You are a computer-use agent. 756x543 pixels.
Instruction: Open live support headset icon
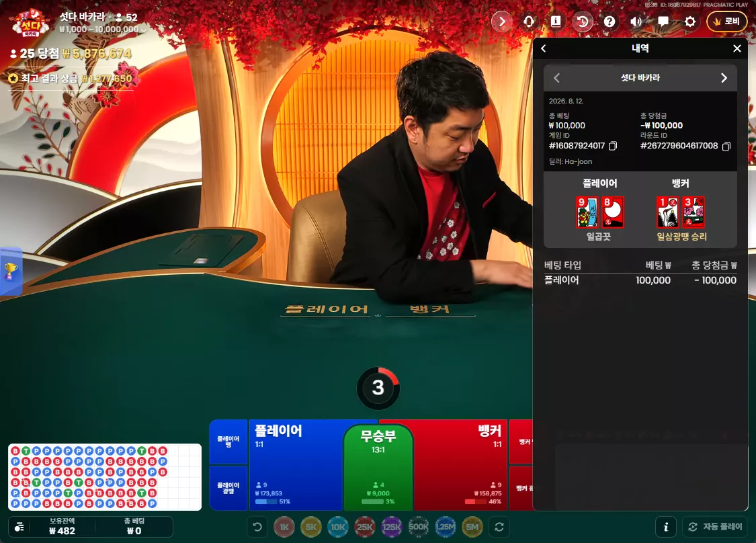529,22
